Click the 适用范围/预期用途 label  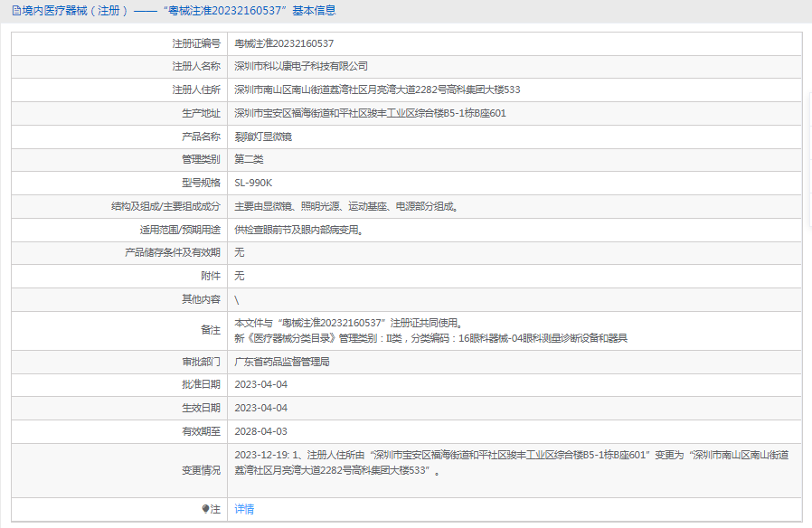(180, 230)
